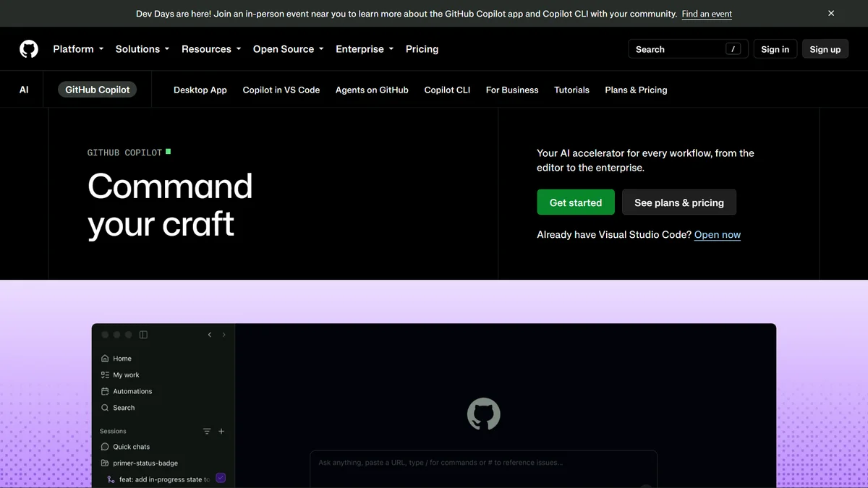Go to the Plans & Pricing tab
Viewport: 868px width, 488px height.
click(x=636, y=90)
